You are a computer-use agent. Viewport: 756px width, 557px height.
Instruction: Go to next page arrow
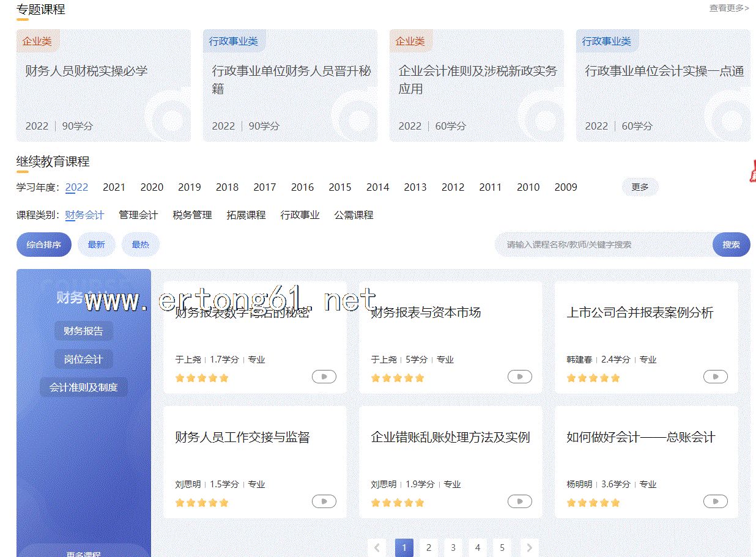click(529, 548)
